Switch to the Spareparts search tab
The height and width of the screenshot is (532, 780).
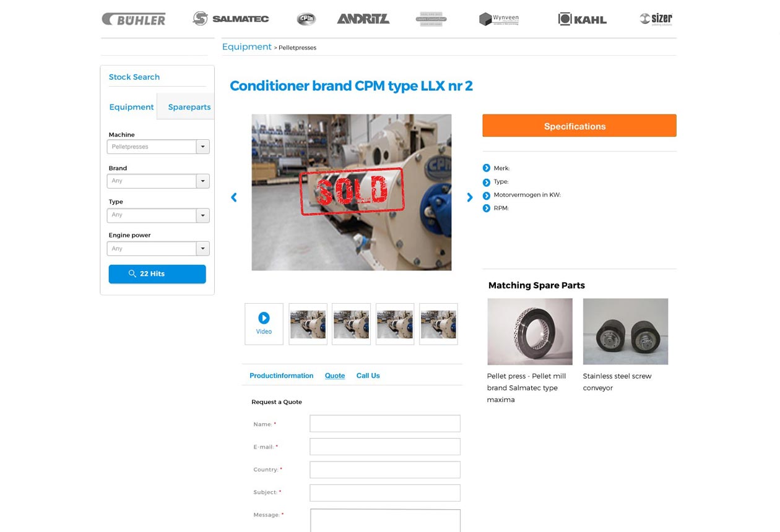[189, 107]
